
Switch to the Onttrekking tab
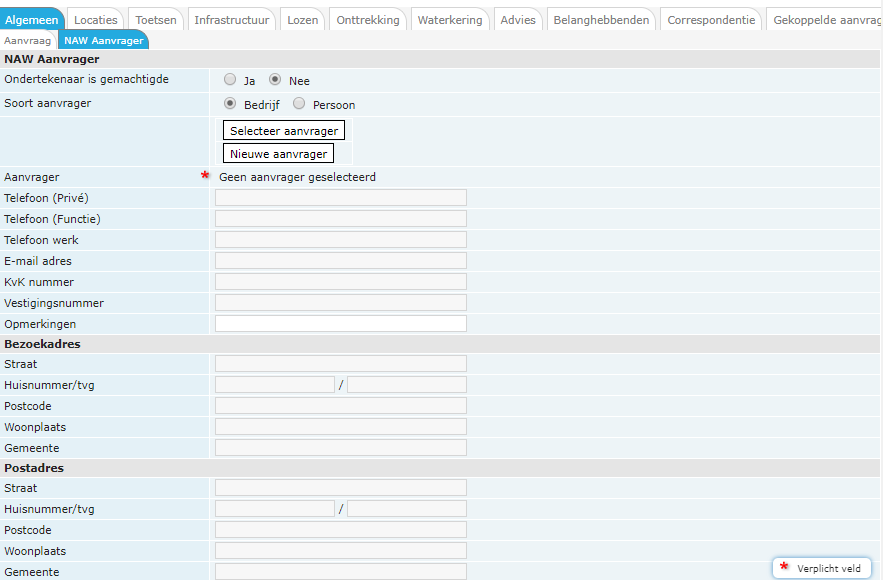(x=367, y=20)
